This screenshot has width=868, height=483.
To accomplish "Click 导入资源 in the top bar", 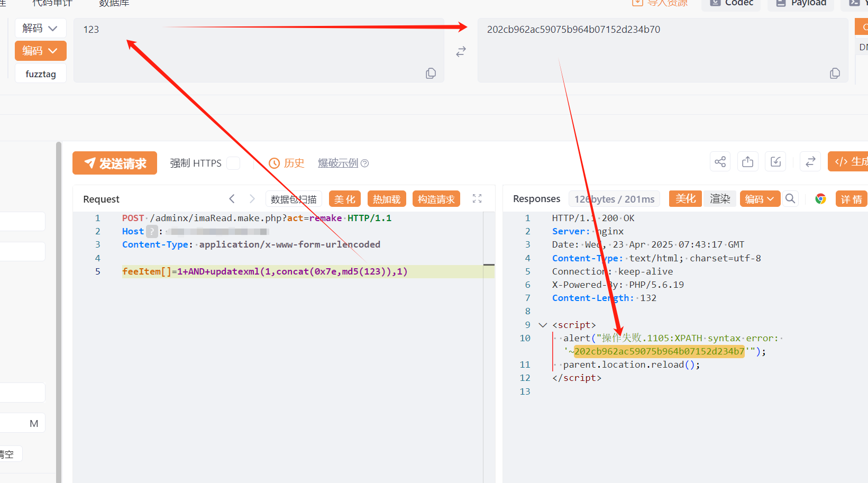I will point(660,3).
